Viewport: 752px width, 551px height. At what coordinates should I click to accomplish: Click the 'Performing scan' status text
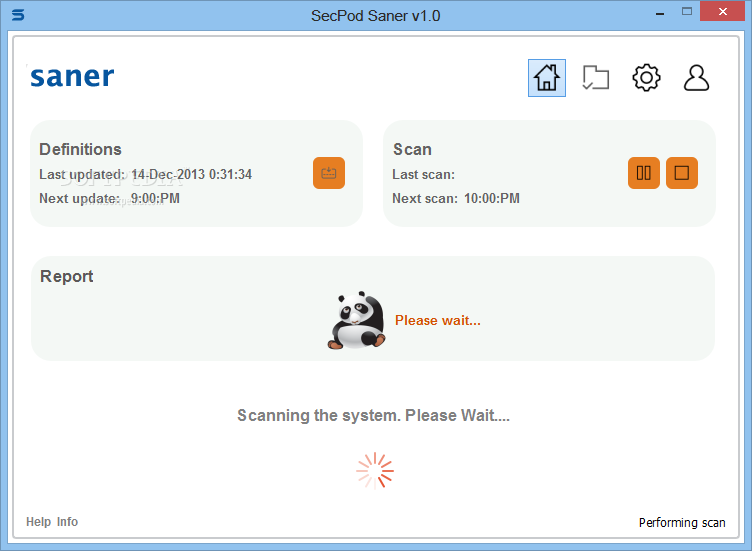[682, 522]
